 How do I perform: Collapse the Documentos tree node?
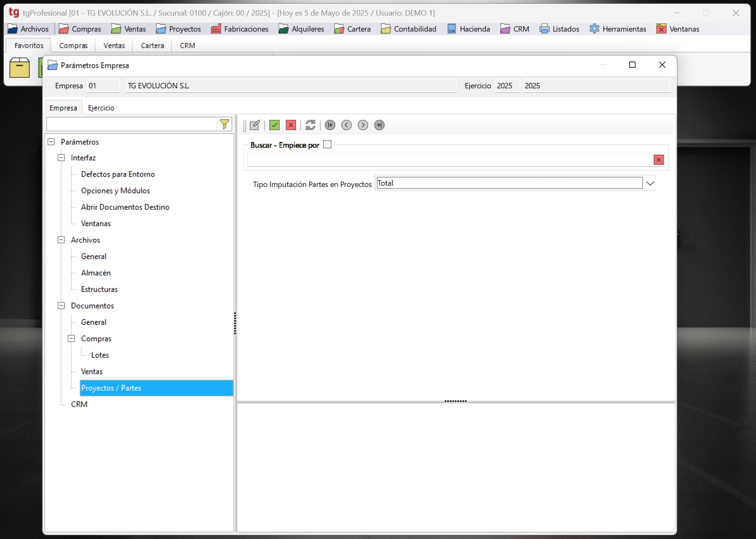pyautogui.click(x=61, y=306)
